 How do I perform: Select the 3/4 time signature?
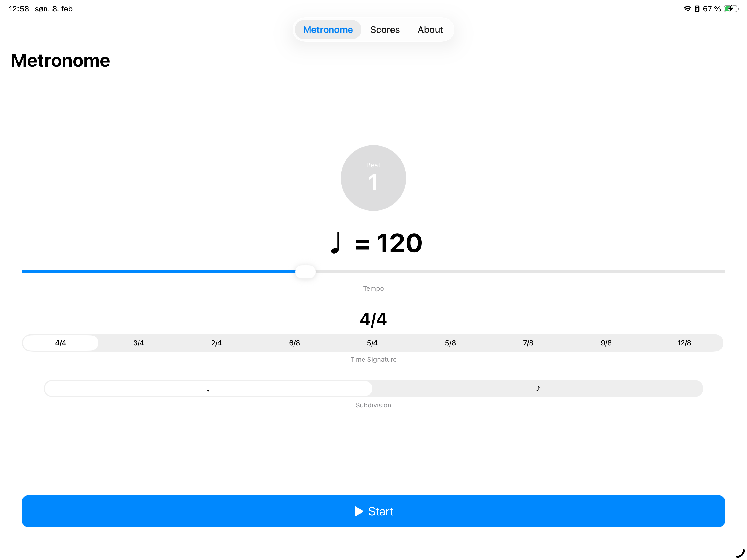138,343
